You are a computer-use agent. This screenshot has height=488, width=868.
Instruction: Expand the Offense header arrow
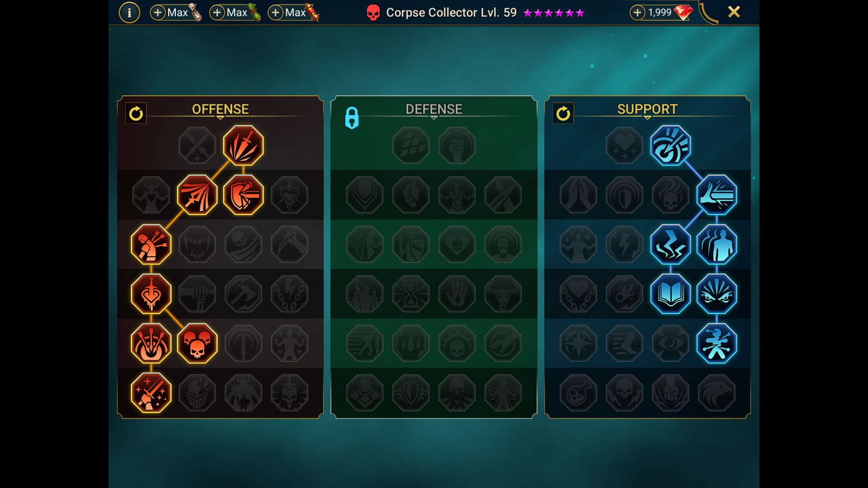pos(220,118)
